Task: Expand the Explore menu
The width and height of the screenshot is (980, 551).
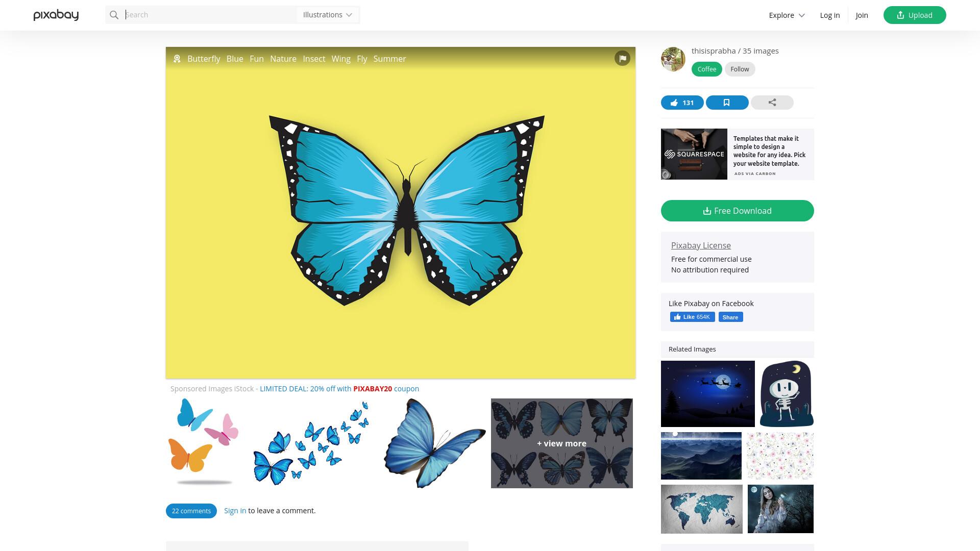Action: [787, 15]
